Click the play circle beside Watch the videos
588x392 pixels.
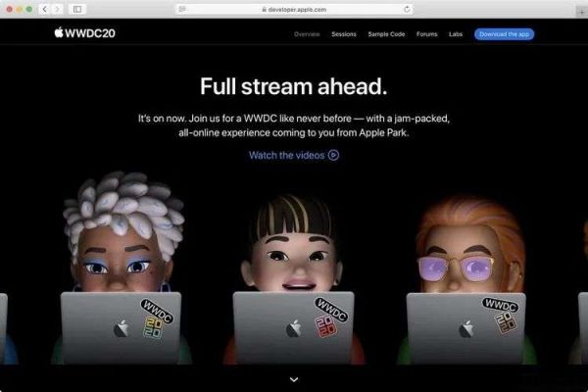333,155
